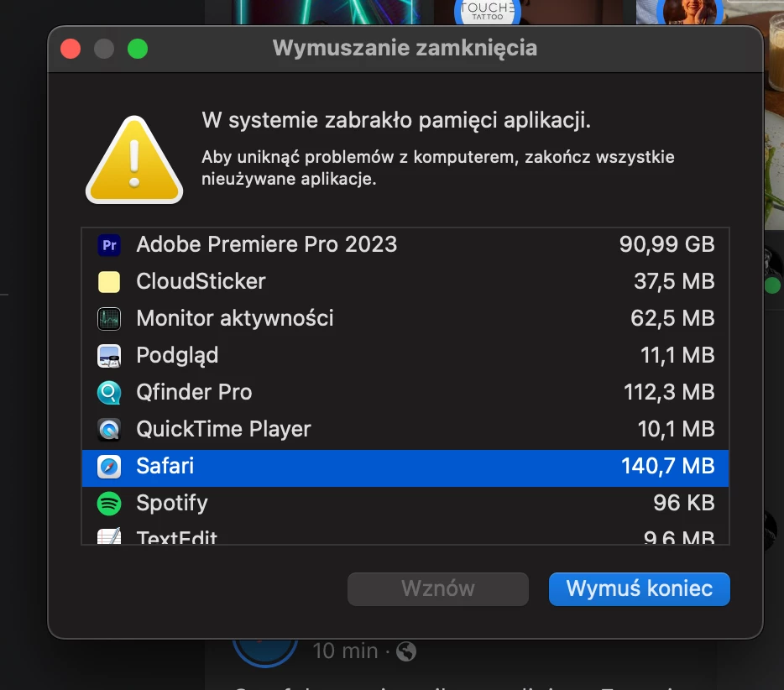Click the Podgląd app icon
The image size is (784, 690).
(109, 356)
